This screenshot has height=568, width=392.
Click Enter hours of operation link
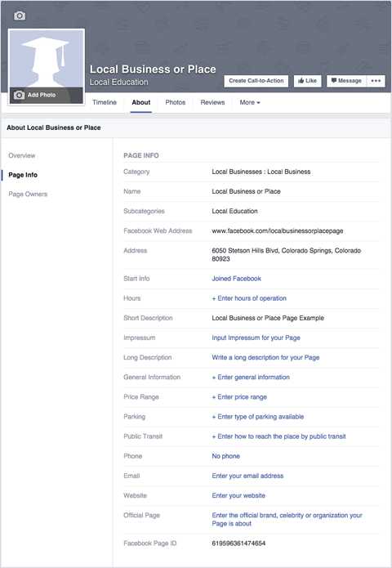[x=249, y=298]
